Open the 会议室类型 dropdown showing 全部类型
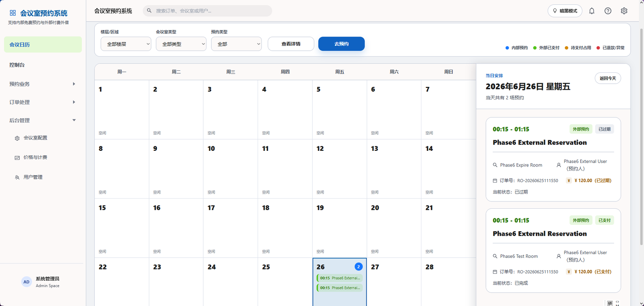The height and width of the screenshot is (306, 644). (x=181, y=44)
